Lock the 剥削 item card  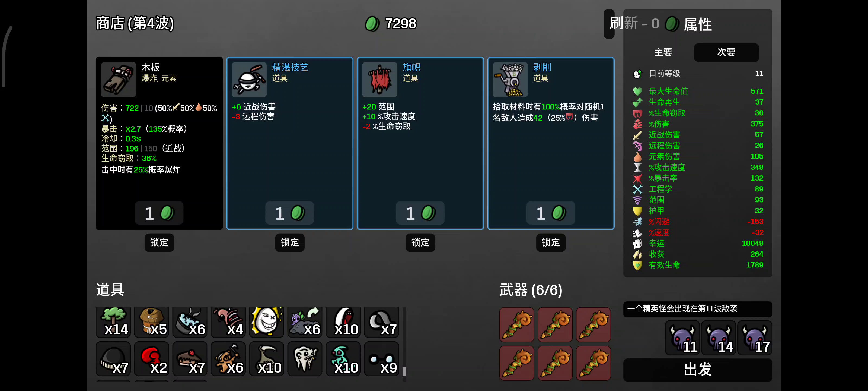click(551, 242)
